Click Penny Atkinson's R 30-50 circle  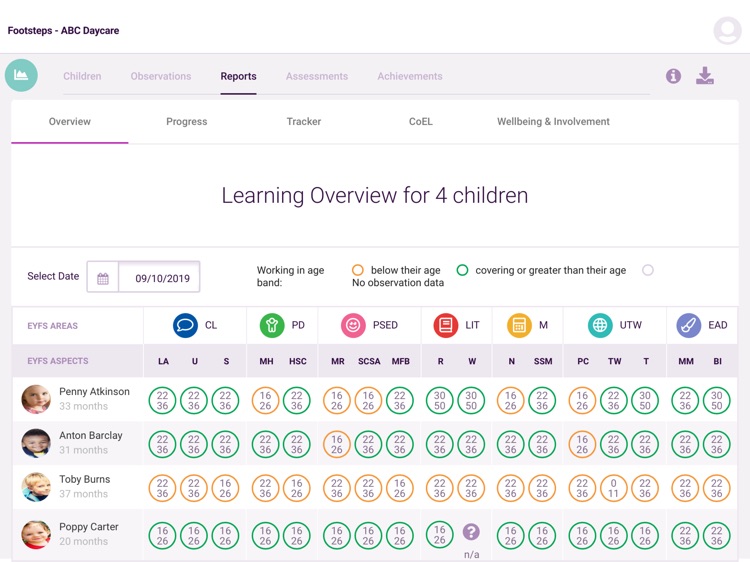point(440,400)
